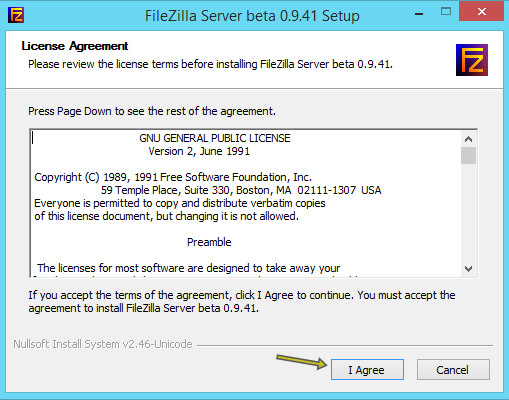The width and height of the screenshot is (509, 400).
Task: Click the license scrollbar down arrow
Action: pyautogui.click(x=468, y=269)
